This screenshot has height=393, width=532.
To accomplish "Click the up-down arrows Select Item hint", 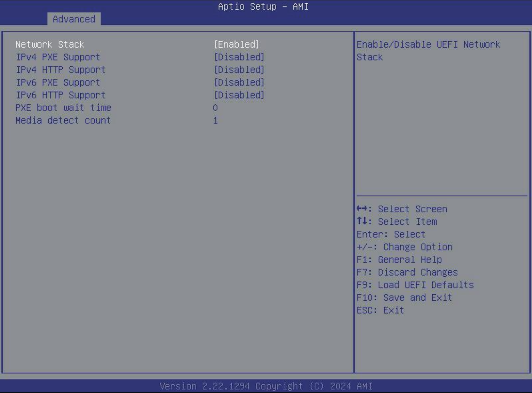I will [397, 222].
